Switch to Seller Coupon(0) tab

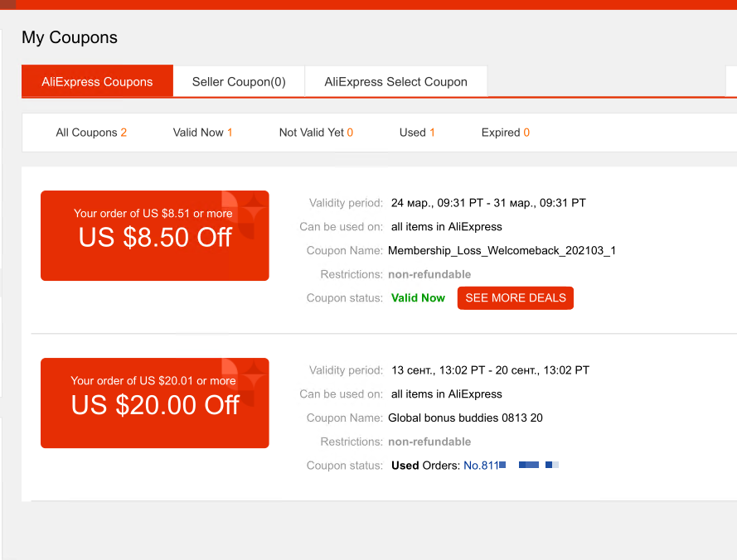pos(239,82)
